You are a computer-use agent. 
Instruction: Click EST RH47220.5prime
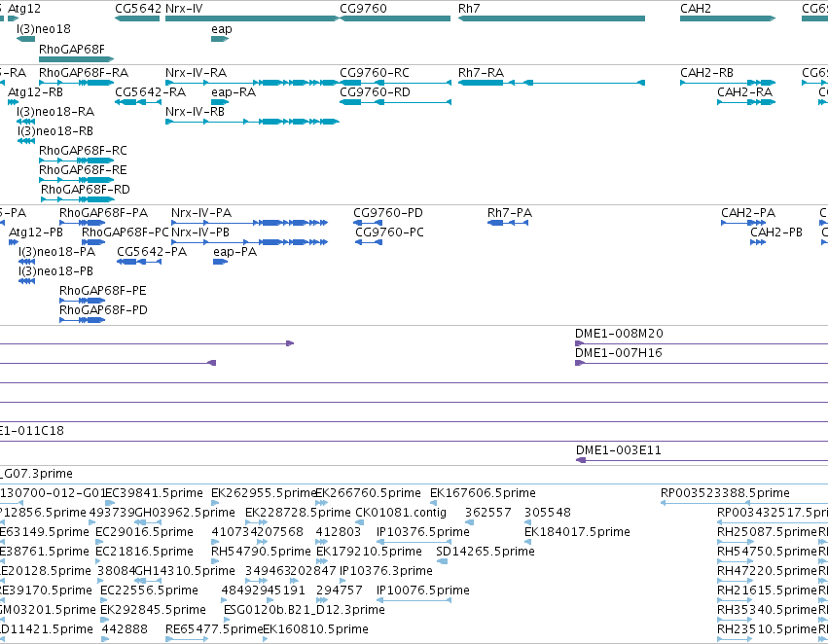767,571
